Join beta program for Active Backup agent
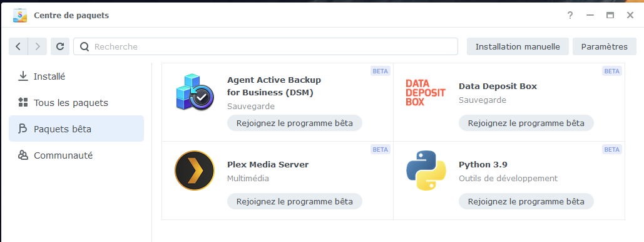The width and height of the screenshot is (644, 242). click(x=295, y=123)
